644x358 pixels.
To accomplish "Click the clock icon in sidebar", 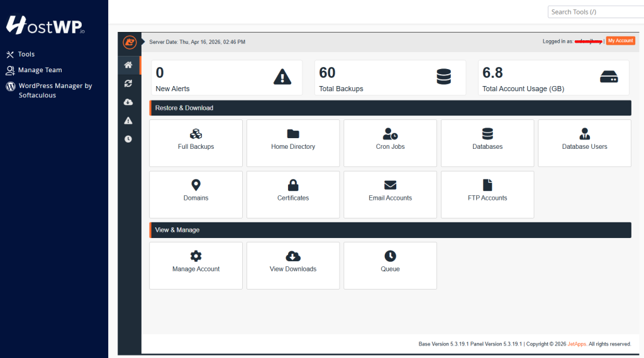I will [x=128, y=139].
